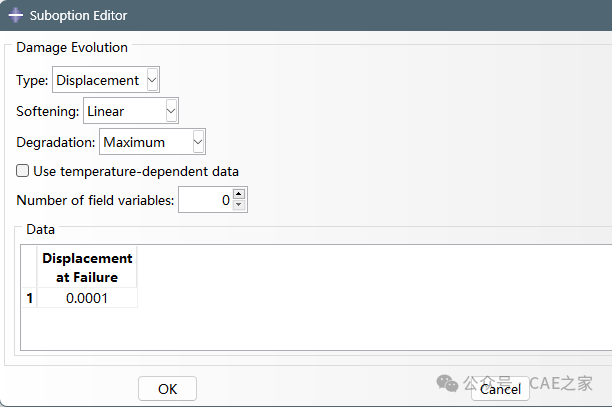The height and width of the screenshot is (407, 612).
Task: Click the Softening dropdown arrow chevron
Action: point(171,111)
